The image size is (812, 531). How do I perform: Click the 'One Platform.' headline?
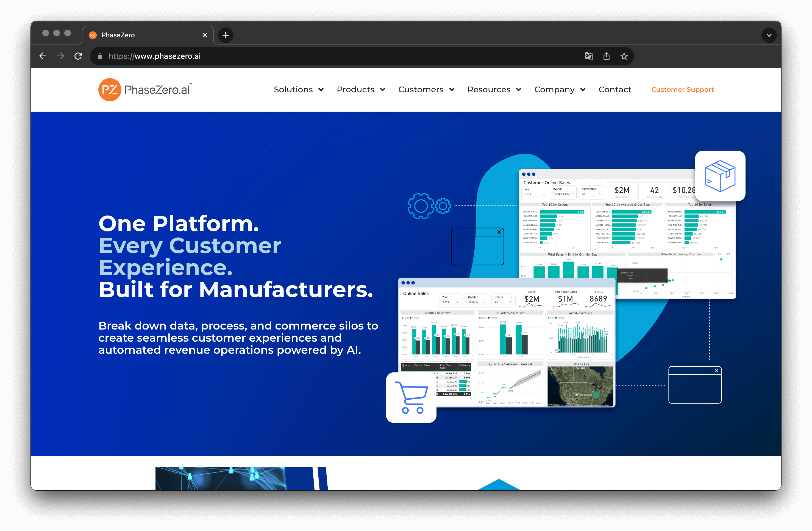pos(179,223)
